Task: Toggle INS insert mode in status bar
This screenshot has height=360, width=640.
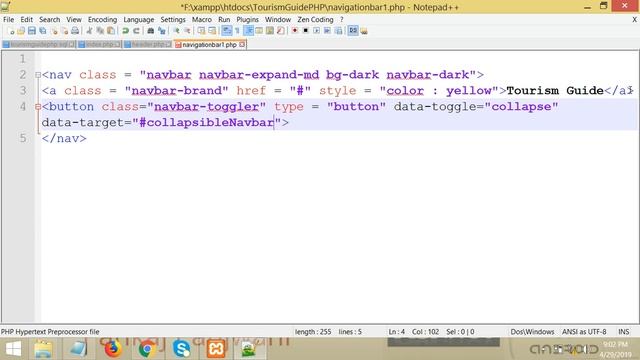Action: [624, 332]
